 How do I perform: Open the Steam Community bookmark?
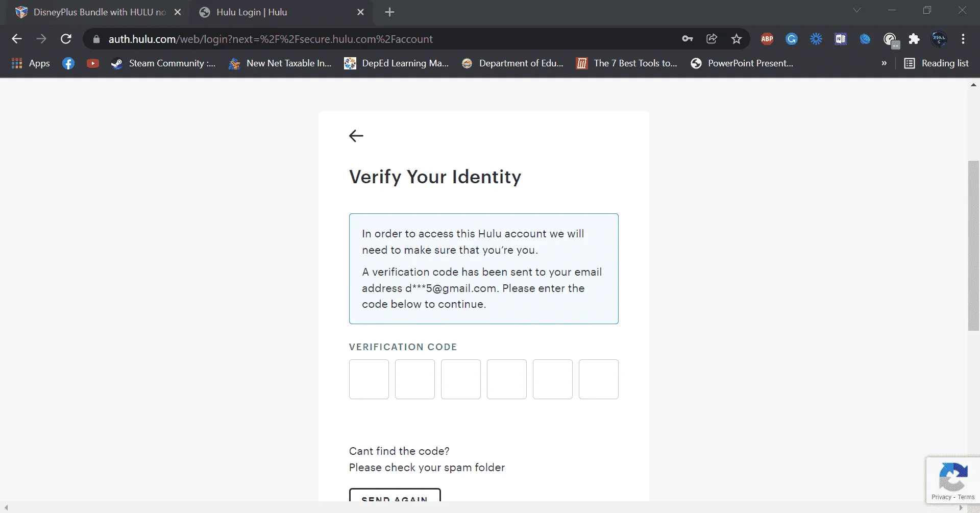(163, 63)
